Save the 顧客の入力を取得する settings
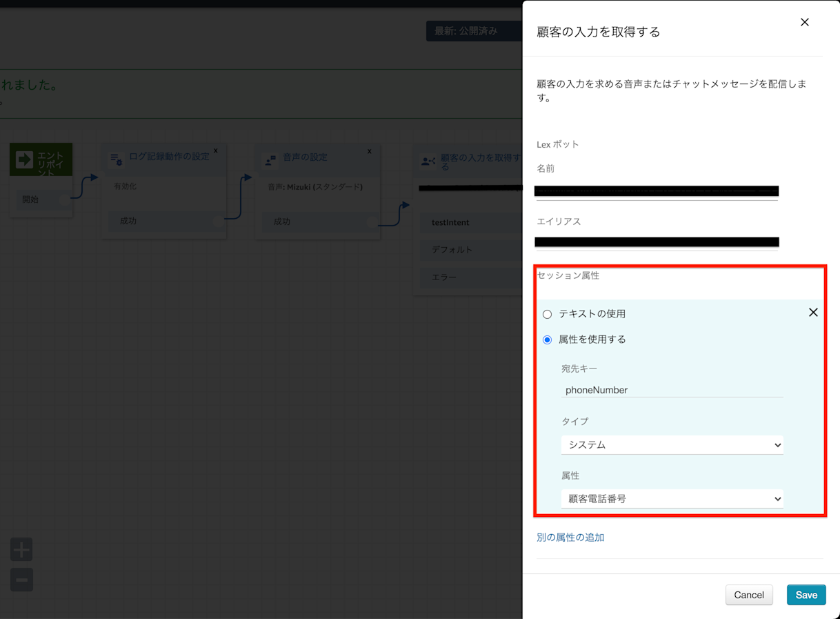 806,594
